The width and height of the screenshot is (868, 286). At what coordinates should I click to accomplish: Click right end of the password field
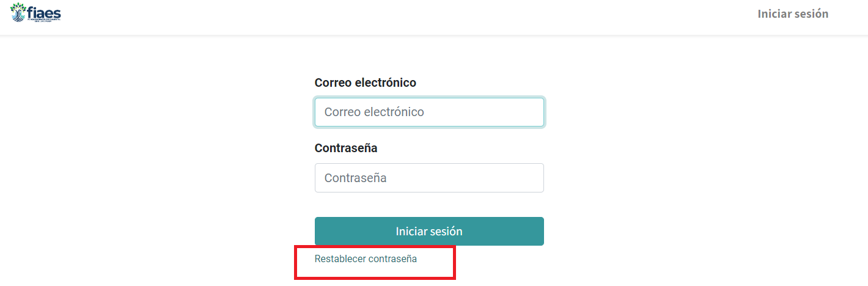coord(532,178)
